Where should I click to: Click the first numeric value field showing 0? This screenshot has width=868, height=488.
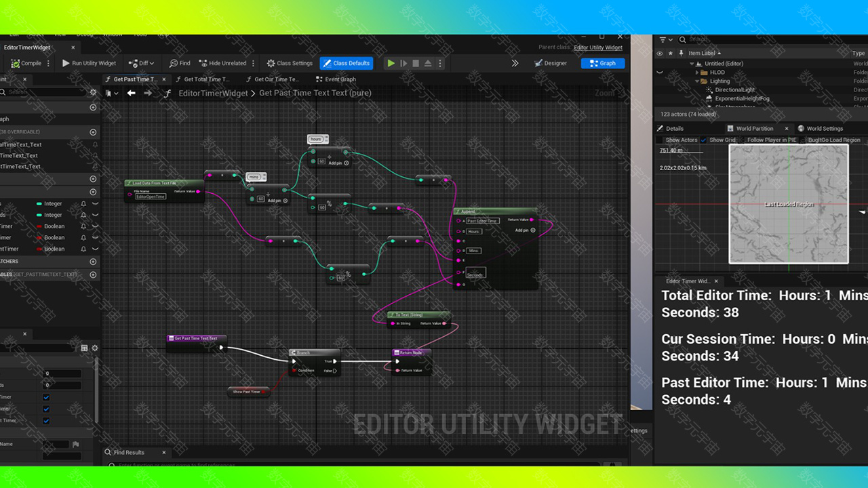point(62,373)
